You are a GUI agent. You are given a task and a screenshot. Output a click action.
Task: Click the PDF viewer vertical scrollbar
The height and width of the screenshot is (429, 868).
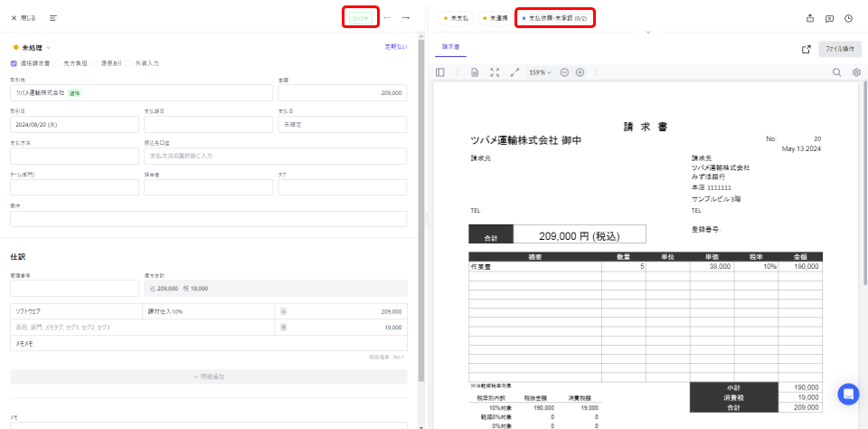coord(864,183)
